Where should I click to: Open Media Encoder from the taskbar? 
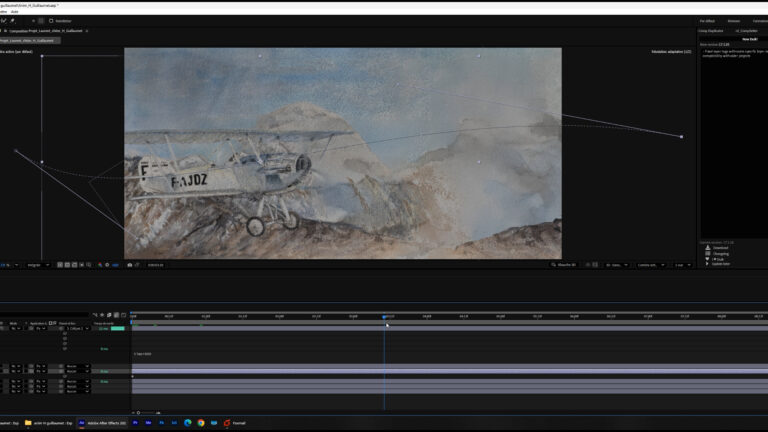click(x=148, y=423)
